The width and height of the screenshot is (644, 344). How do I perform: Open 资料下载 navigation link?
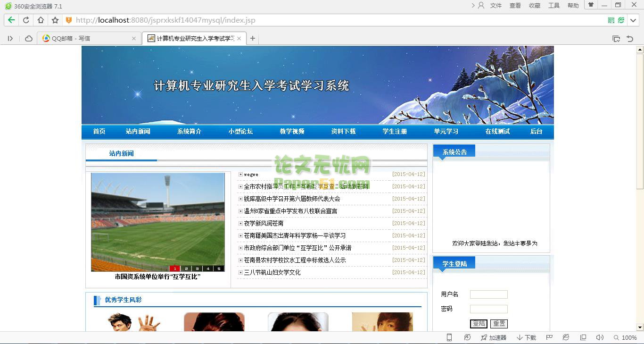344,132
